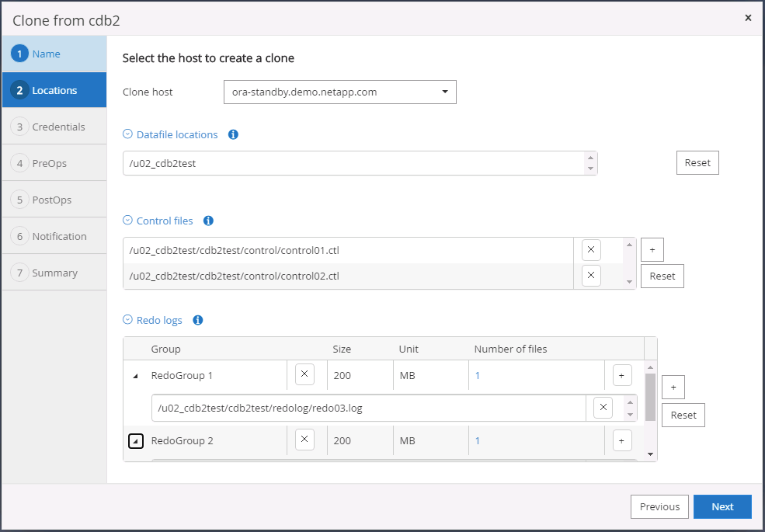765x532 pixels.
Task: Add a new control file with plus button
Action: [652, 250]
